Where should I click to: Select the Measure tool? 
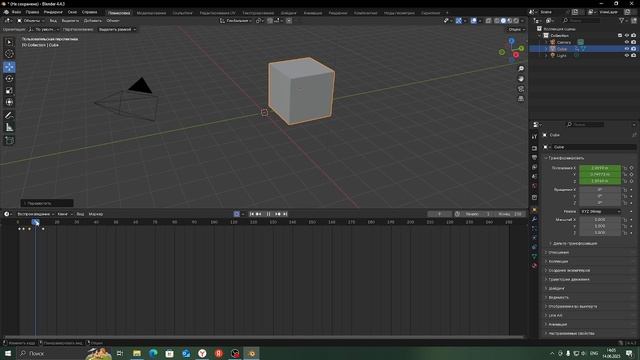9,127
